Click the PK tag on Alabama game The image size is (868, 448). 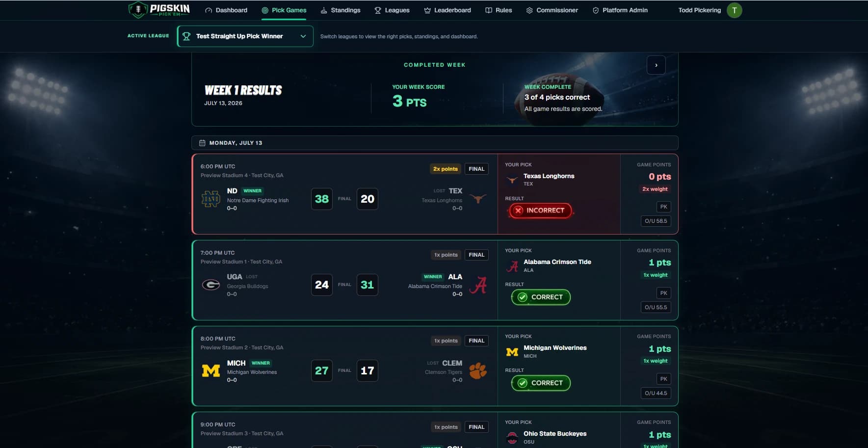664,293
